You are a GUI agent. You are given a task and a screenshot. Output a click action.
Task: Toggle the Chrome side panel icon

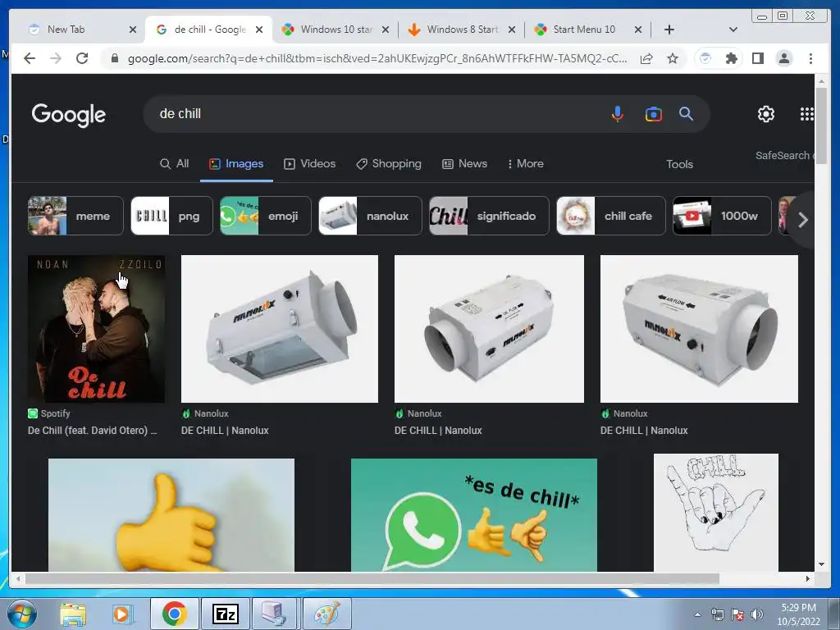coord(757,58)
